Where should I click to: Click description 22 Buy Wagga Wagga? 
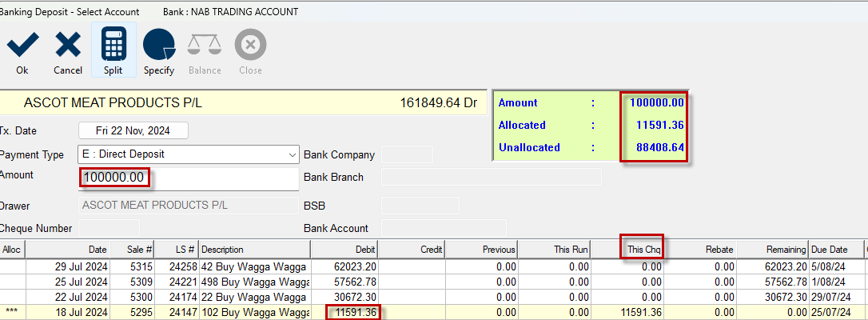coord(253,298)
